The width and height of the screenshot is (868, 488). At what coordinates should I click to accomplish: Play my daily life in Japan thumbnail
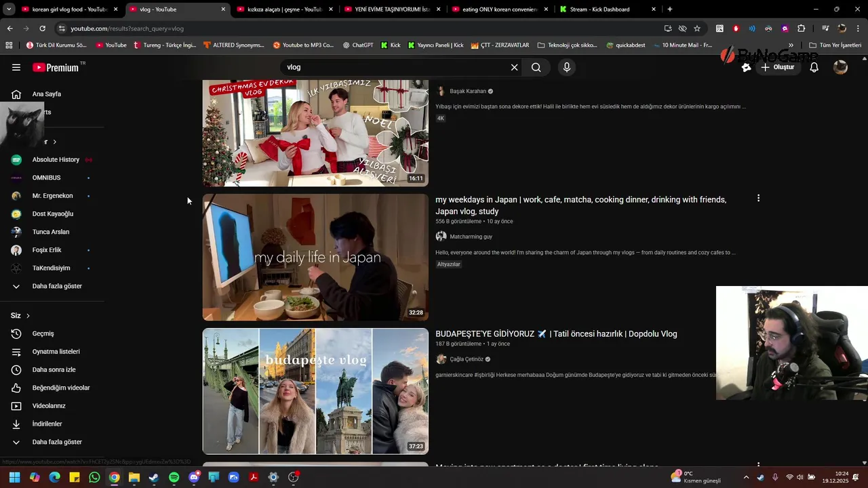315,258
